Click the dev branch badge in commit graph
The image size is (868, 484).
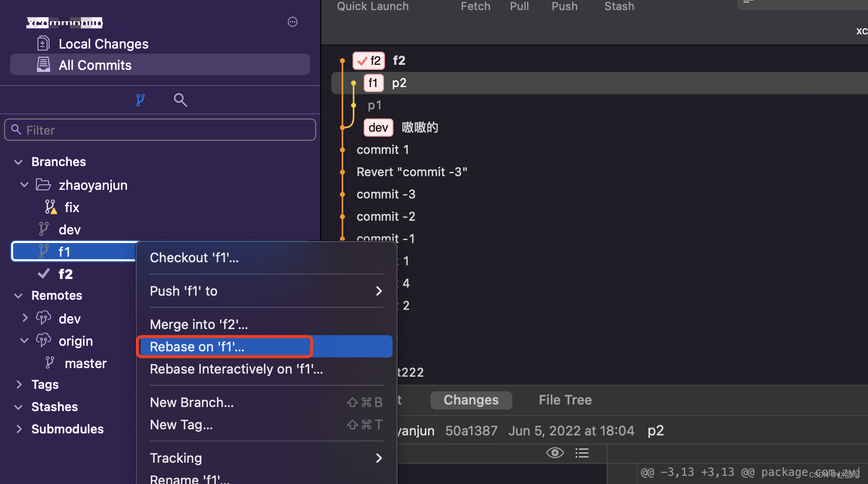pyautogui.click(x=378, y=128)
